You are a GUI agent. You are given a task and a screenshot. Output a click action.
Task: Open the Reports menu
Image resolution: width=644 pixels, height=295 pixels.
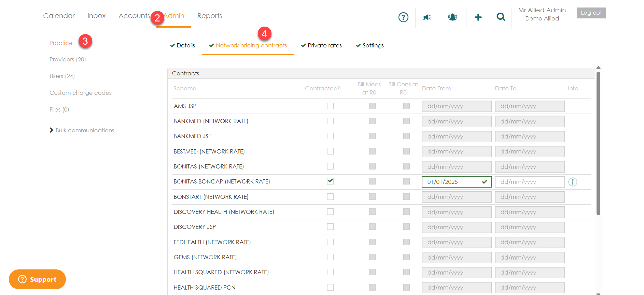tap(209, 16)
